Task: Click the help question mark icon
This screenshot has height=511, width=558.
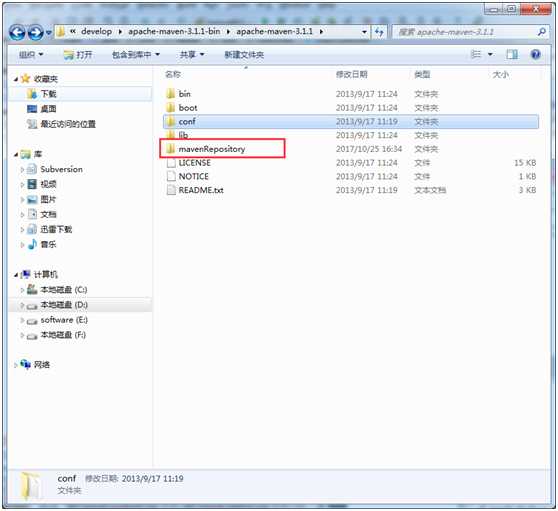Action: point(535,54)
